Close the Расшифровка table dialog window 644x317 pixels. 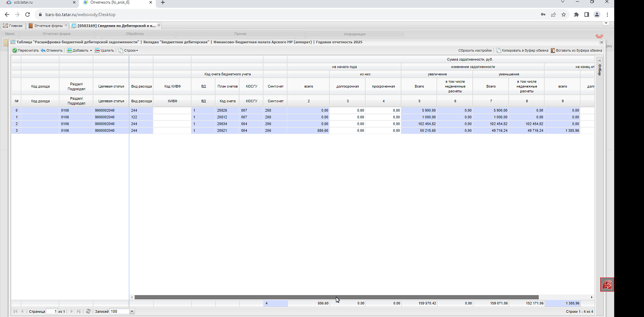tap(601, 42)
